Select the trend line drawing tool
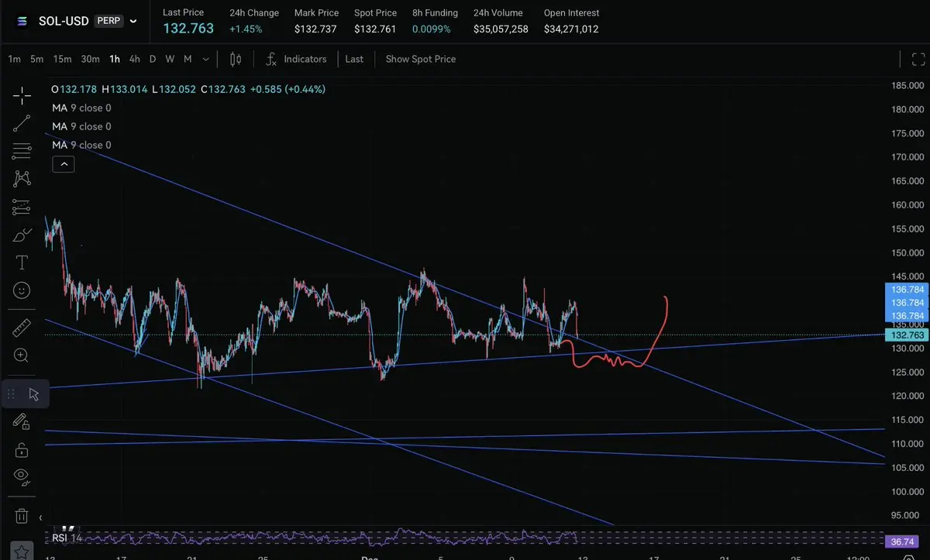 click(22, 123)
